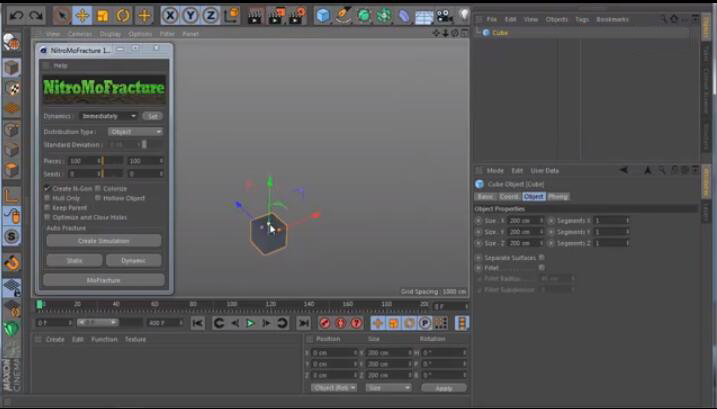Enable the Keep Parent checkbox
The image size is (717, 409).
47,207
